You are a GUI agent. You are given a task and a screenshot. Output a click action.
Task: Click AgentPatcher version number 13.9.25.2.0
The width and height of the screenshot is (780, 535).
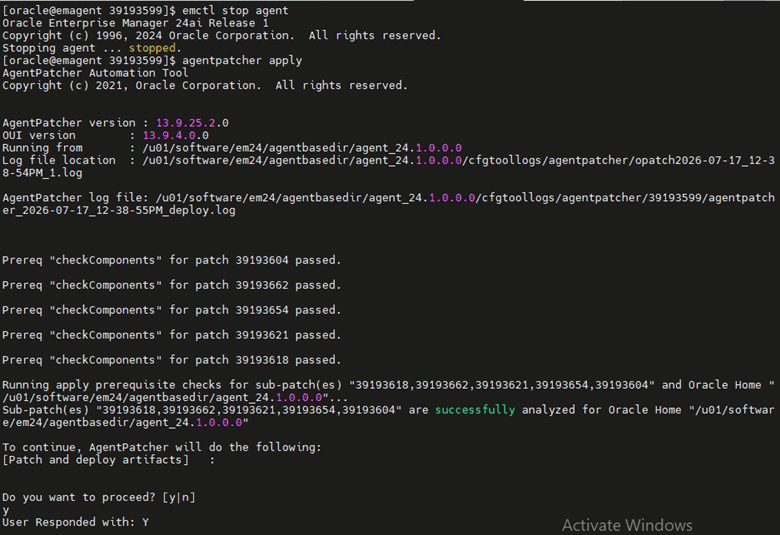[192, 123]
